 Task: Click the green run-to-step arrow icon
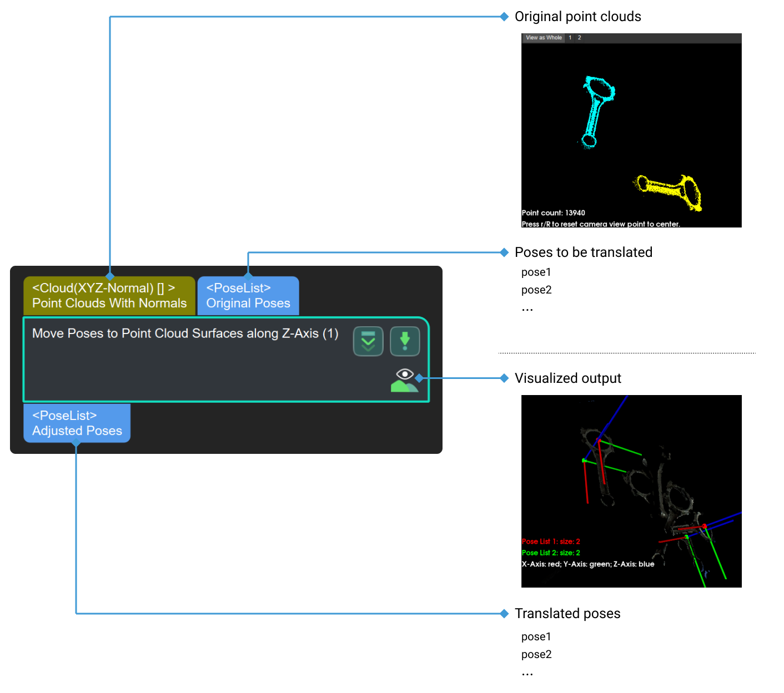click(x=405, y=341)
